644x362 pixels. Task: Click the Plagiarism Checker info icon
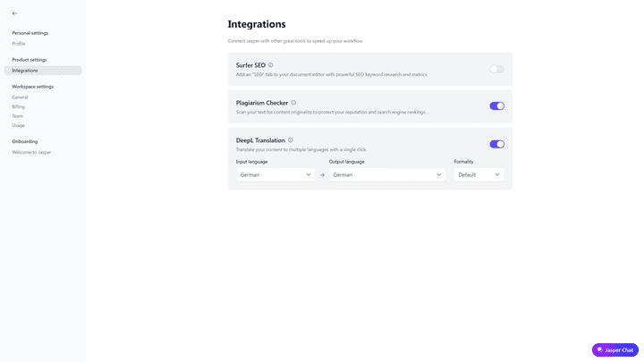tap(293, 103)
